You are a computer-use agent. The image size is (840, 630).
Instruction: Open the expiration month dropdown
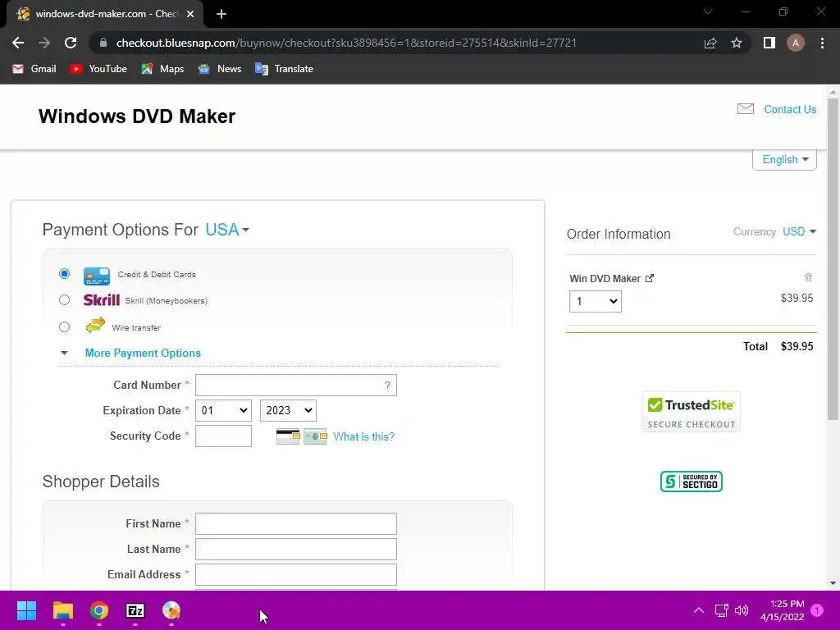click(223, 410)
